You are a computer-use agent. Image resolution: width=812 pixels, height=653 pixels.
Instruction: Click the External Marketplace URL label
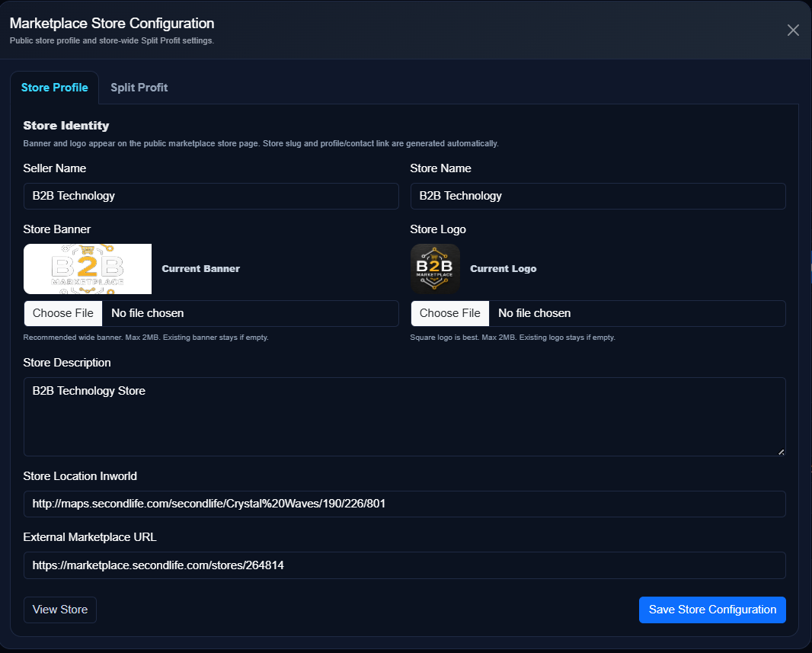click(90, 537)
